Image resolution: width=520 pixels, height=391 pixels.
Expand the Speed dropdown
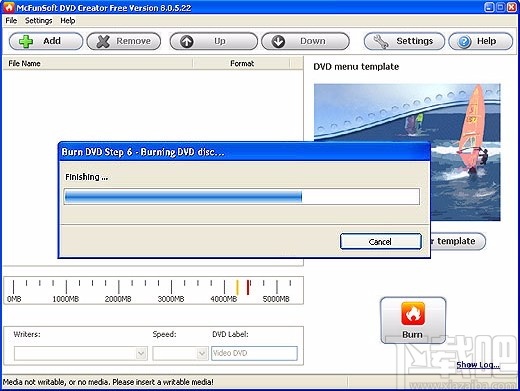point(201,353)
